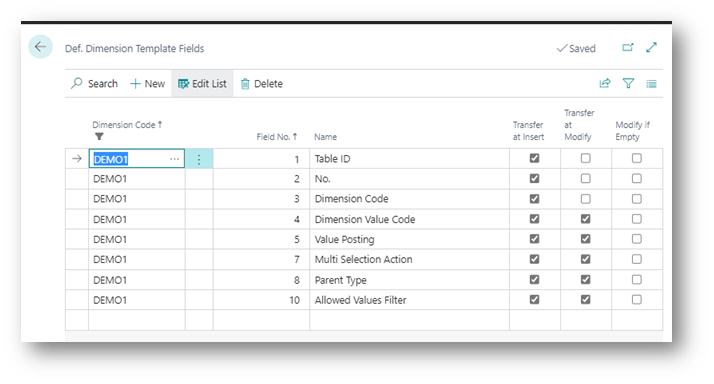Sort by Dimension Code column header

pos(127,125)
